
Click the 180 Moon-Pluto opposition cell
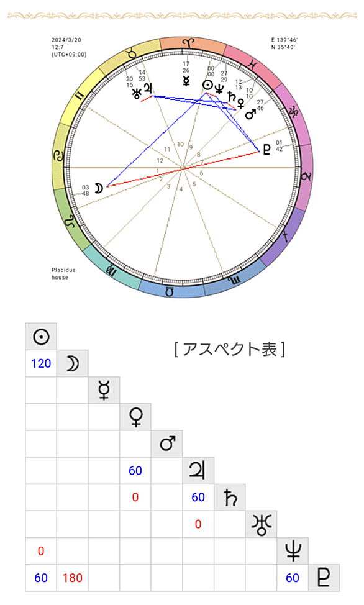click(x=73, y=578)
